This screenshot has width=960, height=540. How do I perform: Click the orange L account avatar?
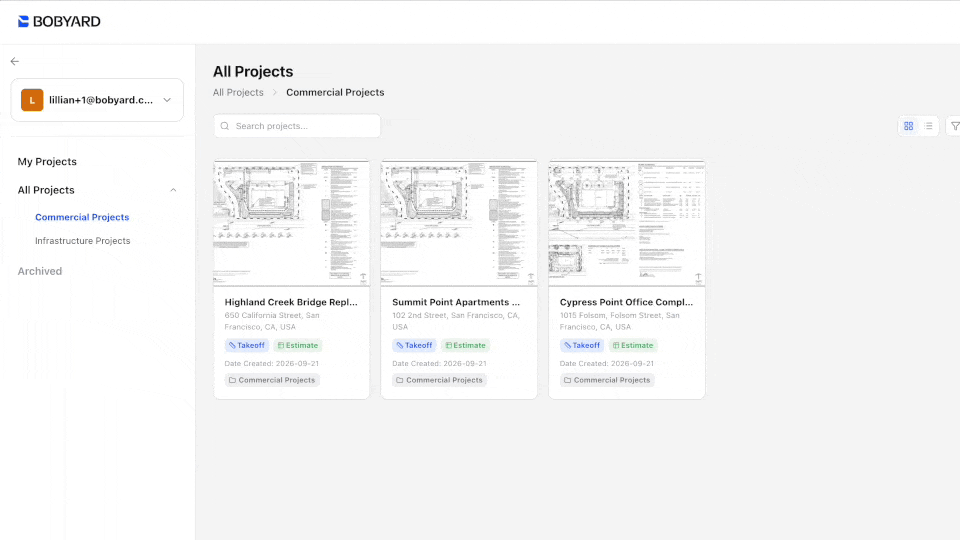[32, 100]
